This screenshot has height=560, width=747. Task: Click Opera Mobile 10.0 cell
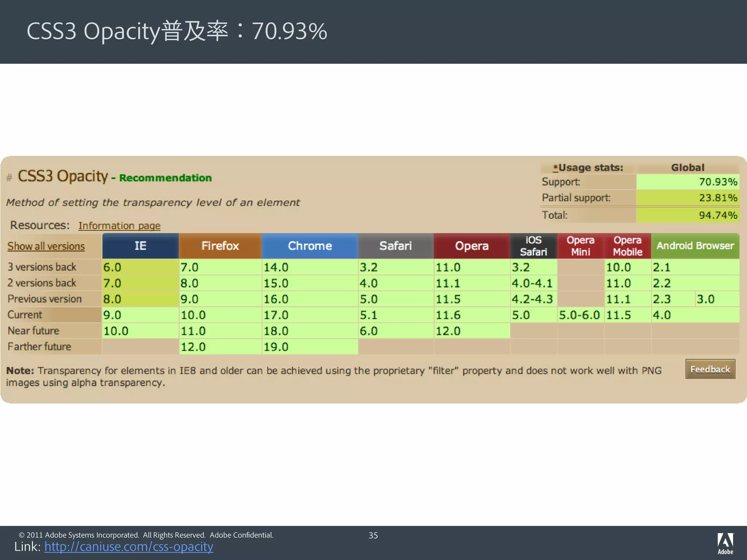[627, 267]
